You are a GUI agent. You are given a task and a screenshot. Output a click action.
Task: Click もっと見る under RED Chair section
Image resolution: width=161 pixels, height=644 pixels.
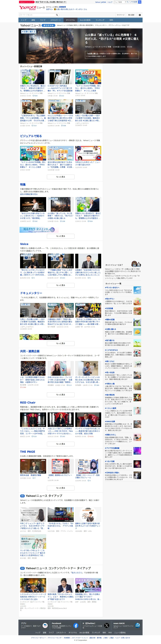(61, 444)
